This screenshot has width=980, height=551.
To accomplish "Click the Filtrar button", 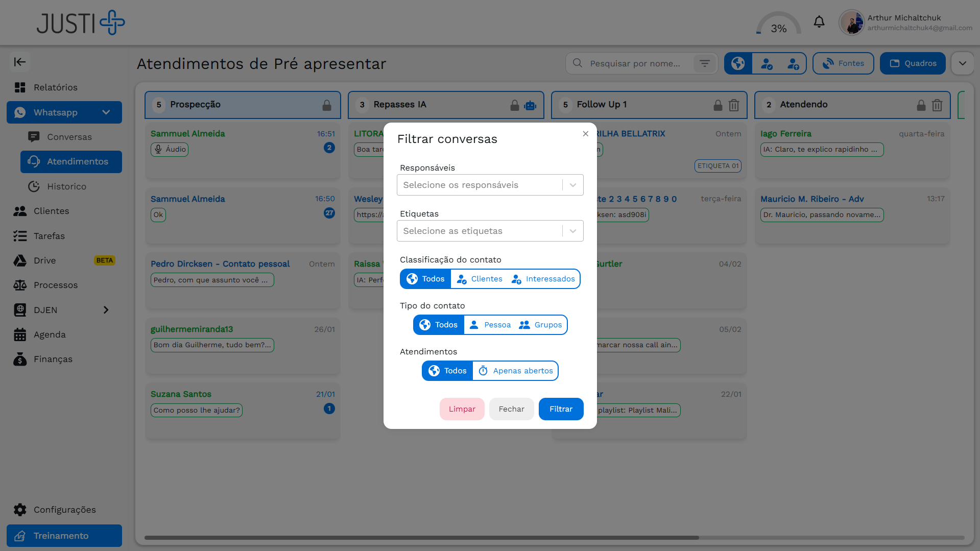I will pos(561,409).
